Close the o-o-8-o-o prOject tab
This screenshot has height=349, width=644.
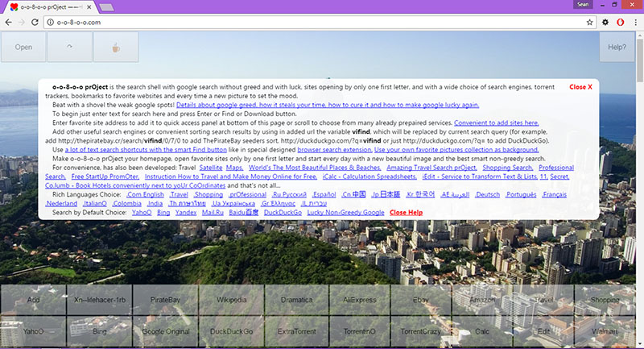point(89,7)
